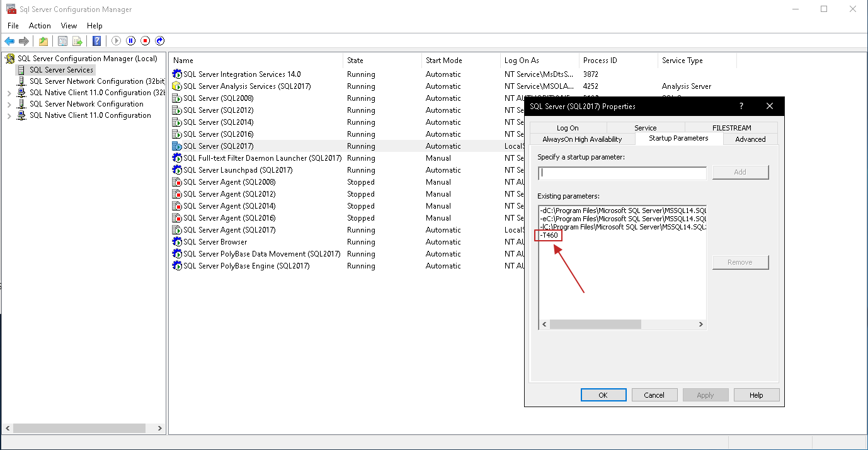Screen dimensions: 868x450
Task: Click the dialog title bar question-mark help button
Action: (741, 107)
